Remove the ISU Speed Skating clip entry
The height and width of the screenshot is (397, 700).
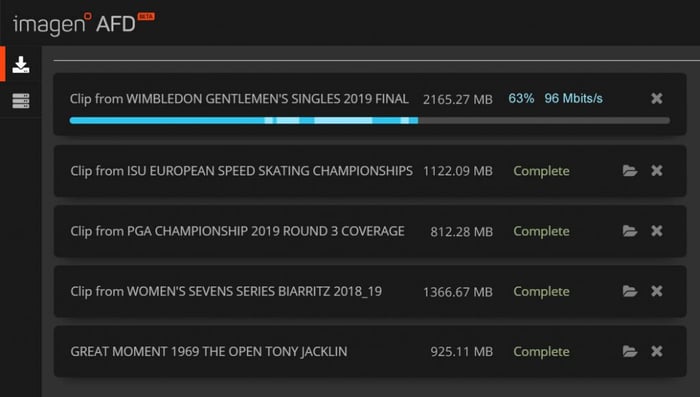click(x=656, y=171)
